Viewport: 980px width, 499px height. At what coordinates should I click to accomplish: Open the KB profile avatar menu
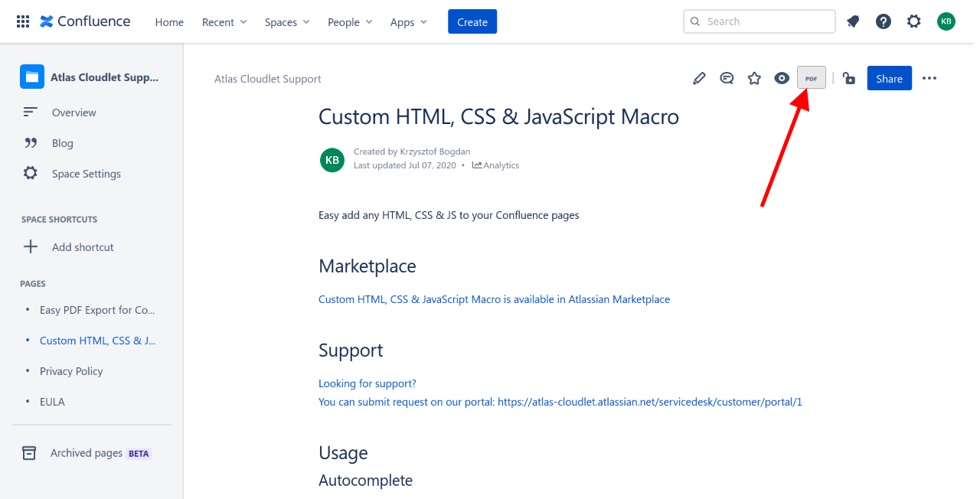point(946,21)
